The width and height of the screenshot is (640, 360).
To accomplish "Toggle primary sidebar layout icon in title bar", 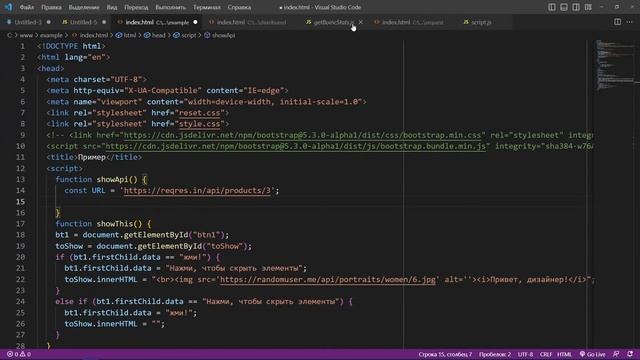I will coord(552,7).
